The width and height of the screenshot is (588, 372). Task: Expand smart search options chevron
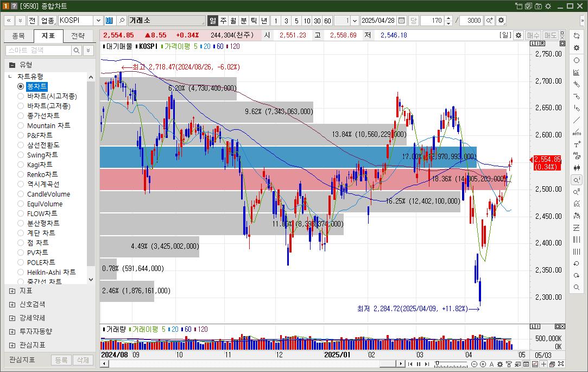88,51
